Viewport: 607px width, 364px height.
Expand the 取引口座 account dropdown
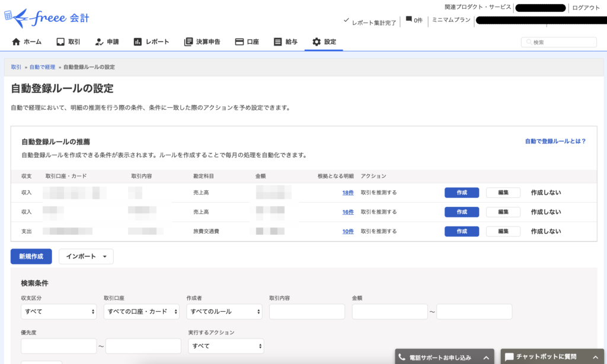tap(141, 312)
